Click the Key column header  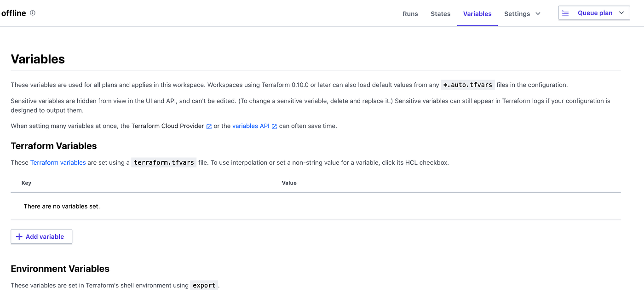[x=26, y=183]
